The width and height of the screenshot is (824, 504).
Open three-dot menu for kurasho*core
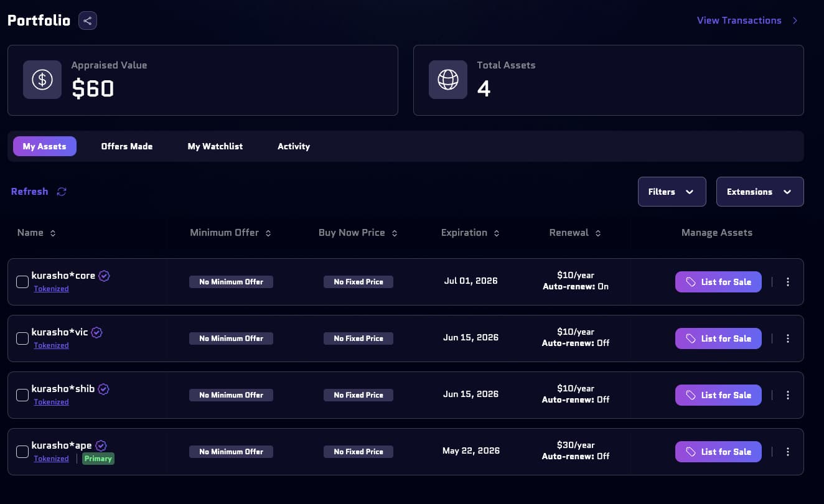click(x=788, y=282)
